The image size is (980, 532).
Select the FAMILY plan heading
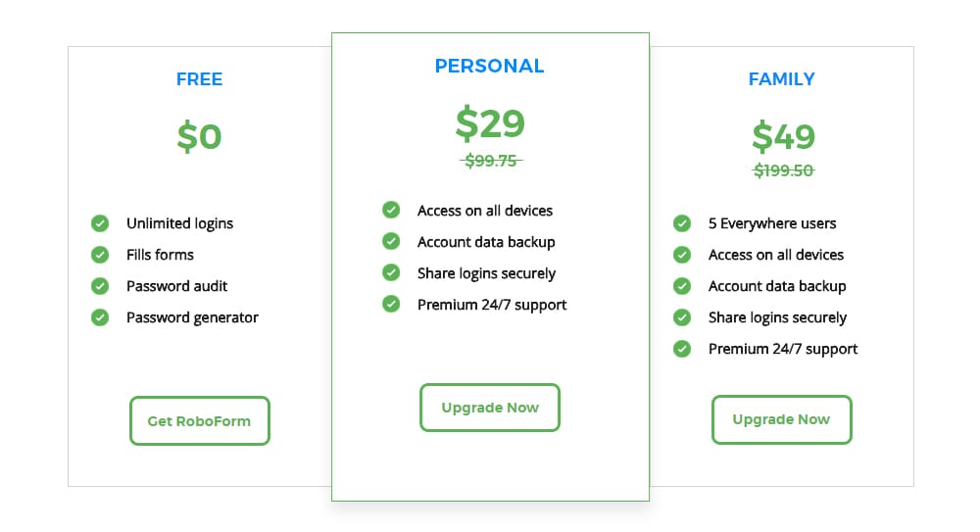pos(781,79)
